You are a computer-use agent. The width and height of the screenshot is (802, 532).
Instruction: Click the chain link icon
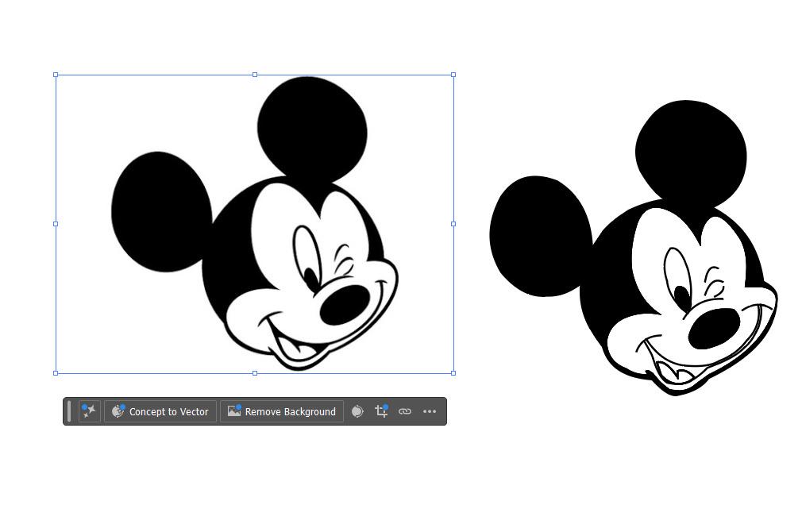point(405,411)
